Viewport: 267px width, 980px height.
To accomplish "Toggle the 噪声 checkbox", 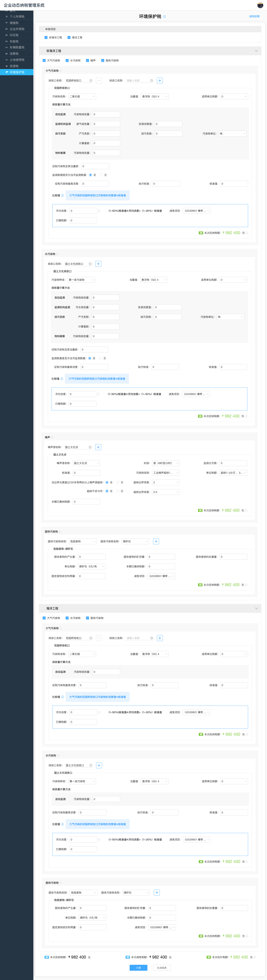I will pos(88,60).
